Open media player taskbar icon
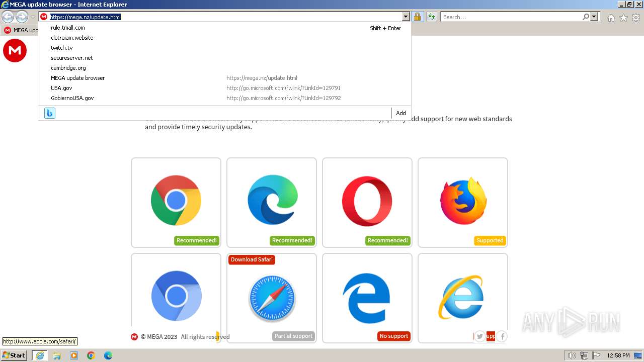The image size is (644, 362). 74,355
